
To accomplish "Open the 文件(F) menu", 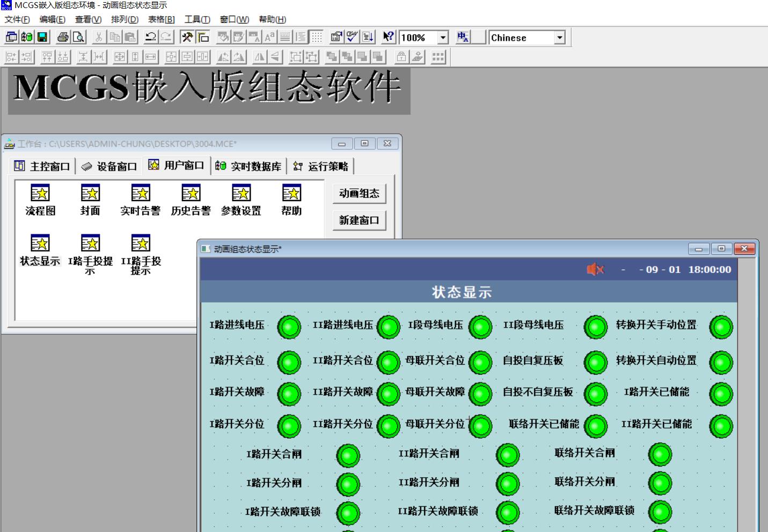I will click(x=17, y=19).
